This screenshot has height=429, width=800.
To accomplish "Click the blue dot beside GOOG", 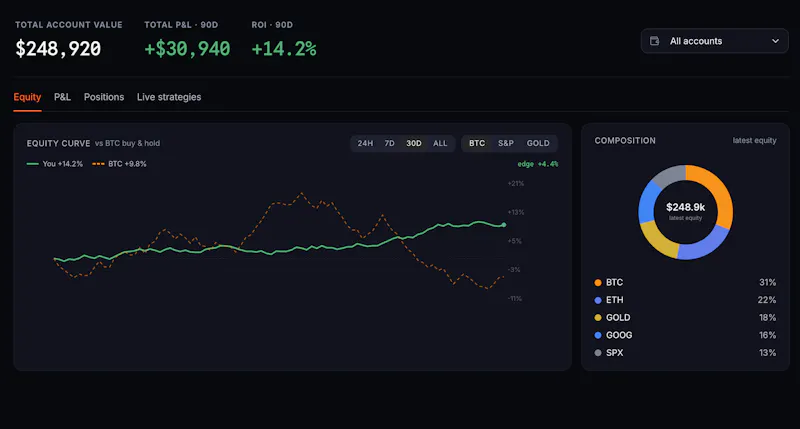I will 598,335.
